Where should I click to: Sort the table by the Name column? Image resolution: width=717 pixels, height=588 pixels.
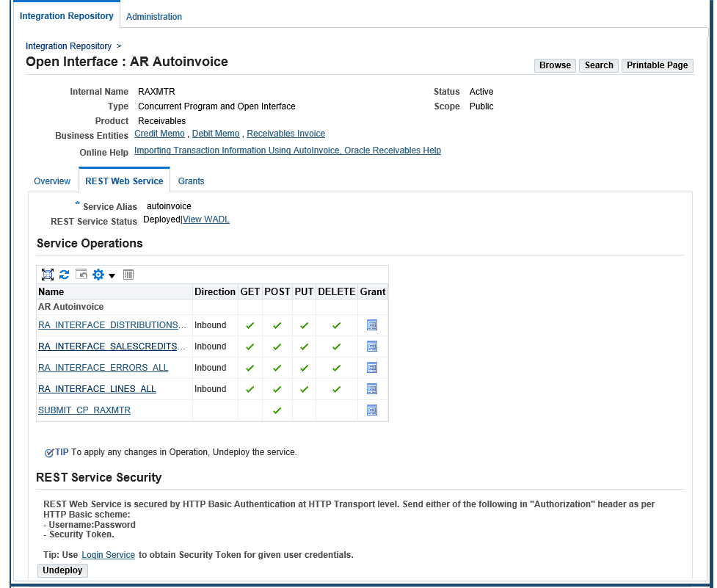[50, 291]
